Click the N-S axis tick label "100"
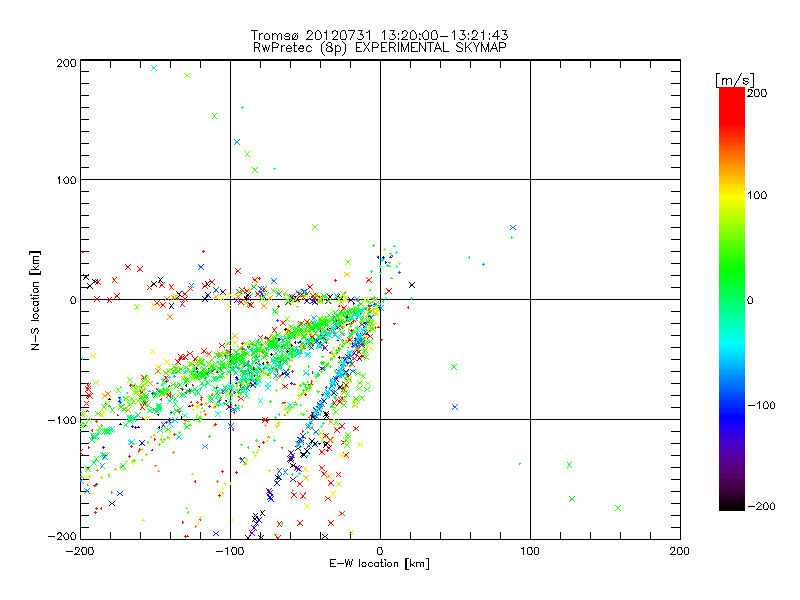This screenshot has height=600, width=800. point(66,180)
